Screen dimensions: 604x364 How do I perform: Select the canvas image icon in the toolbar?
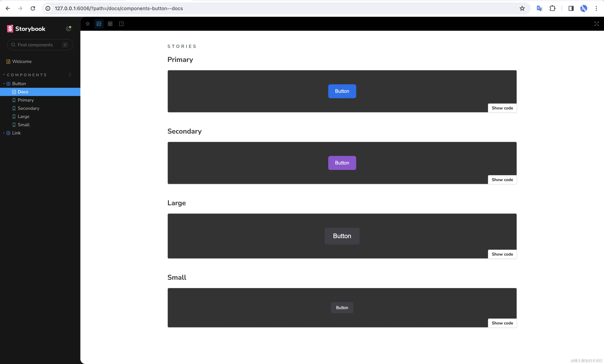(x=98, y=24)
